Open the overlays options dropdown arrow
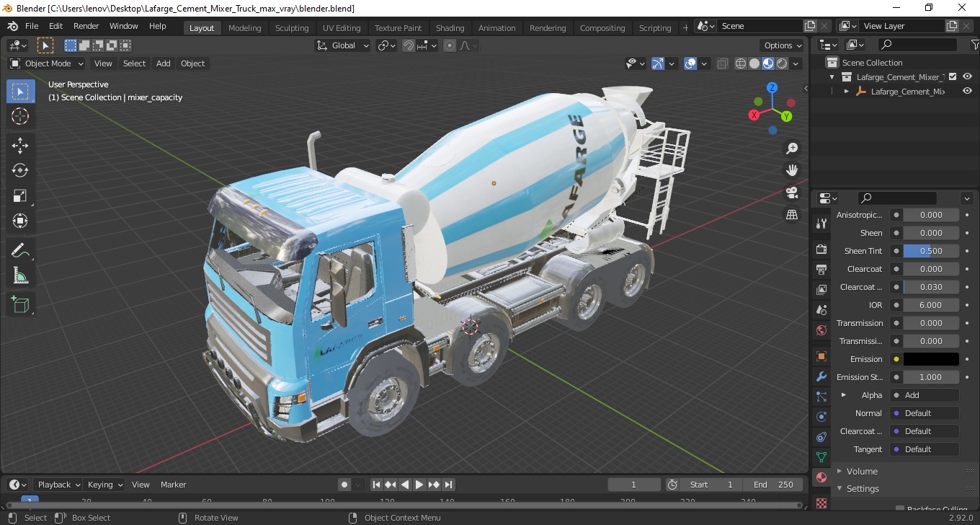The width and height of the screenshot is (980, 525). click(704, 63)
